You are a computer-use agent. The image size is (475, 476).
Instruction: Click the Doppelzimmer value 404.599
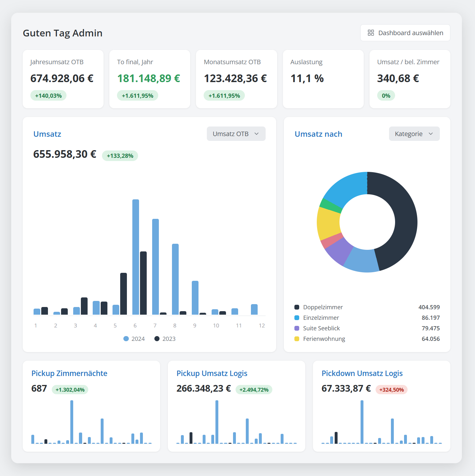(429, 307)
